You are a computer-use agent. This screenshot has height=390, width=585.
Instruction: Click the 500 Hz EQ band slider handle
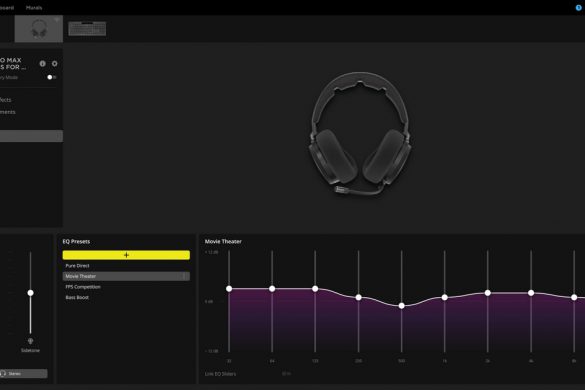401,306
